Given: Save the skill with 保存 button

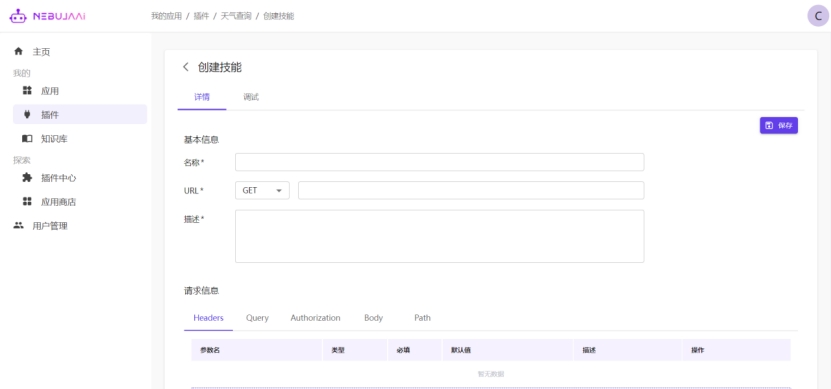Looking at the screenshot, I should click(x=779, y=126).
